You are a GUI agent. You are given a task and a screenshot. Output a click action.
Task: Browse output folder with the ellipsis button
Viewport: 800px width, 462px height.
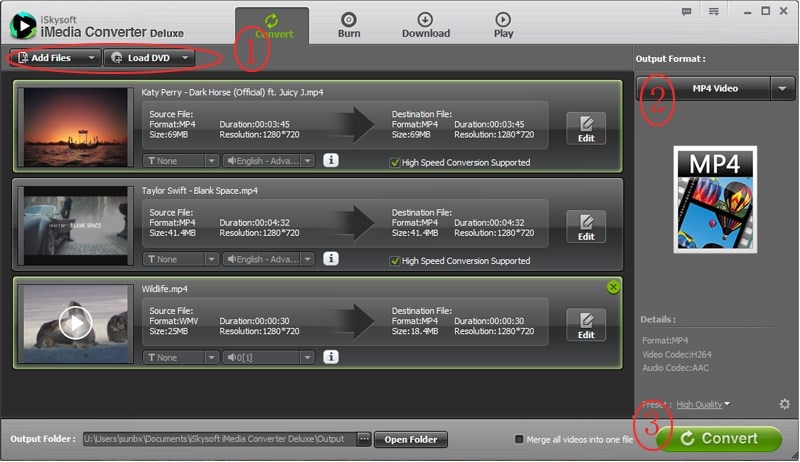coord(364,439)
